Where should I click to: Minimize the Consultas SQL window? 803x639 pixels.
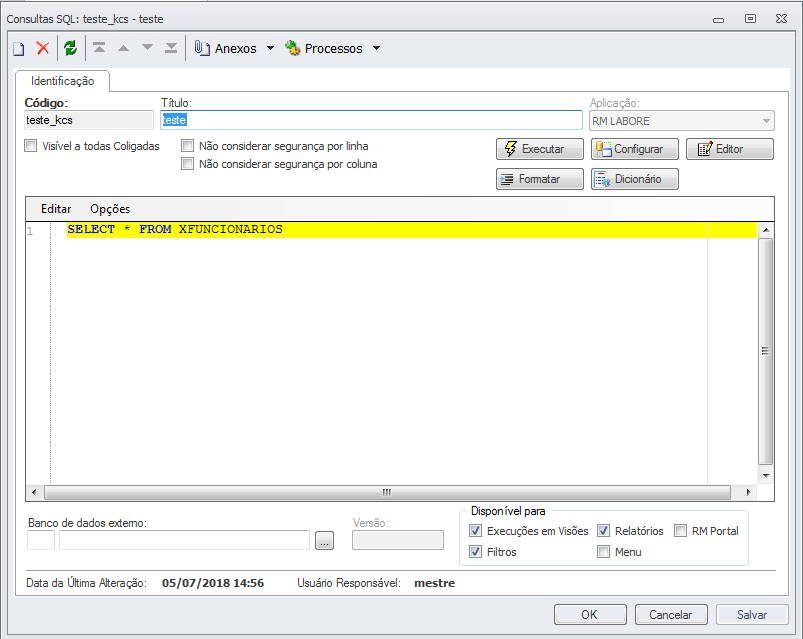(719, 19)
